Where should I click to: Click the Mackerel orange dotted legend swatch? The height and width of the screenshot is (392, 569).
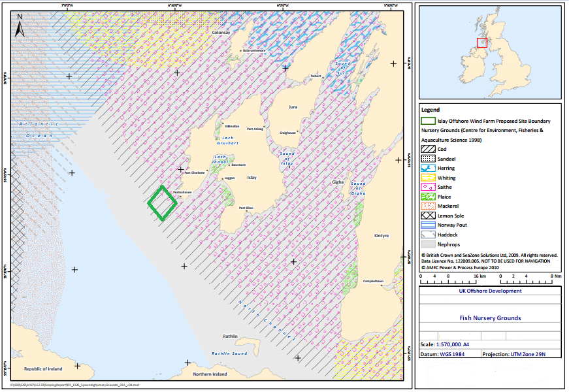pos(429,206)
